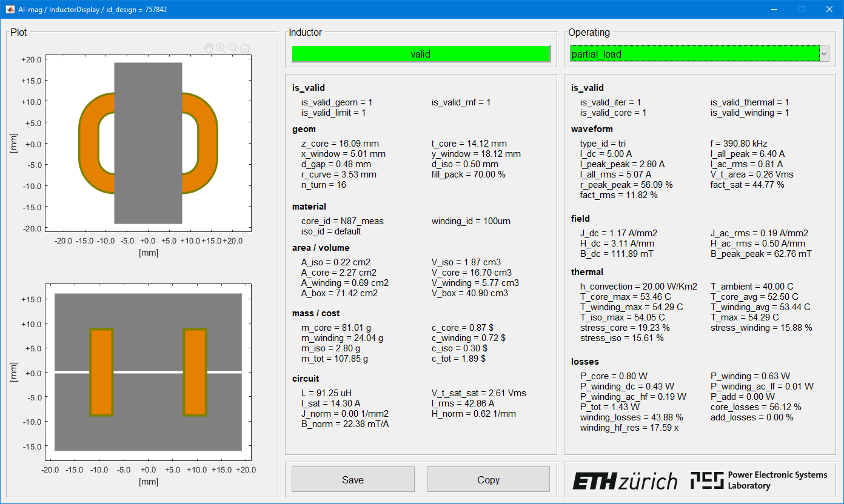Click the green valid status button
Viewport: 844px width, 504px height.
point(421,54)
